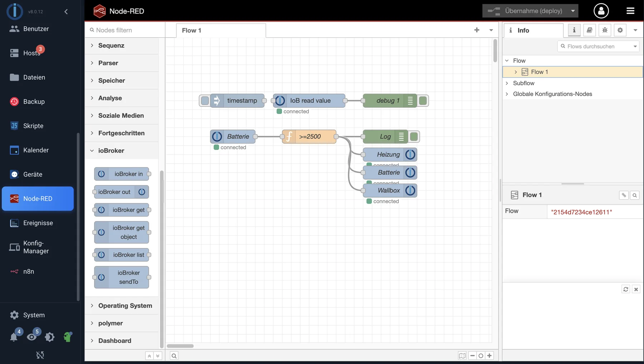Expand Soziale Medien palette category

(x=122, y=116)
